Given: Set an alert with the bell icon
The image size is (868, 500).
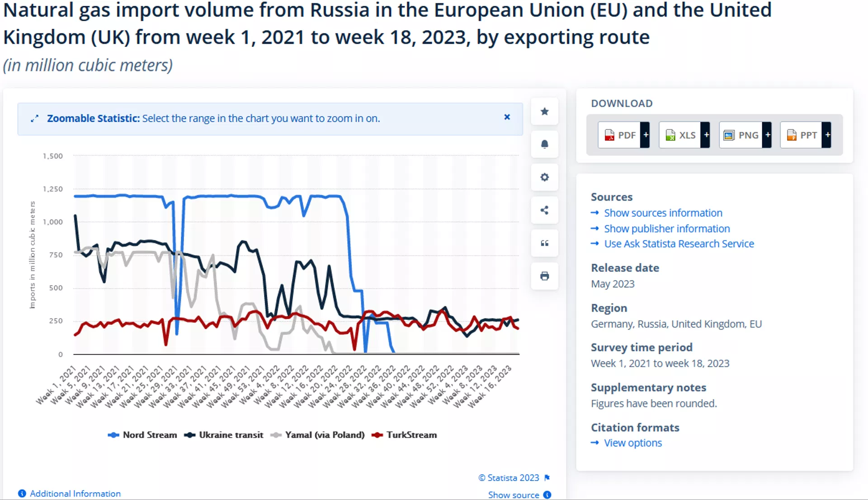Looking at the screenshot, I should point(544,145).
